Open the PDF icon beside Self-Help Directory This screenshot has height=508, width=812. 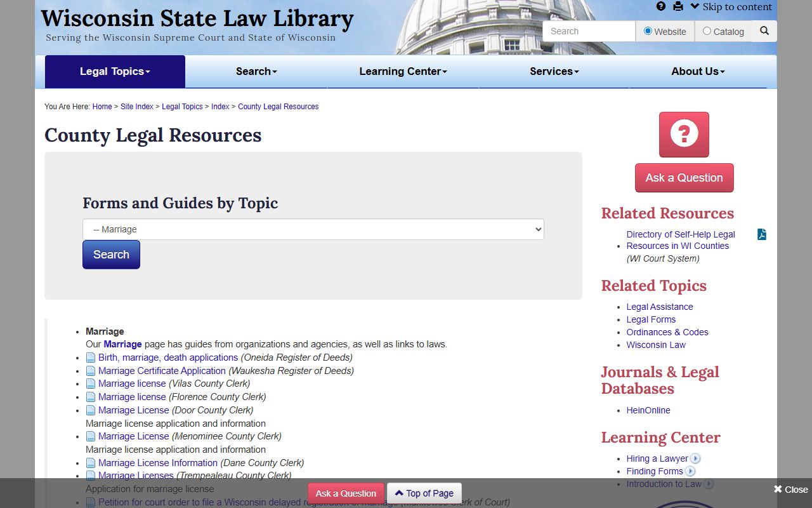(x=762, y=234)
